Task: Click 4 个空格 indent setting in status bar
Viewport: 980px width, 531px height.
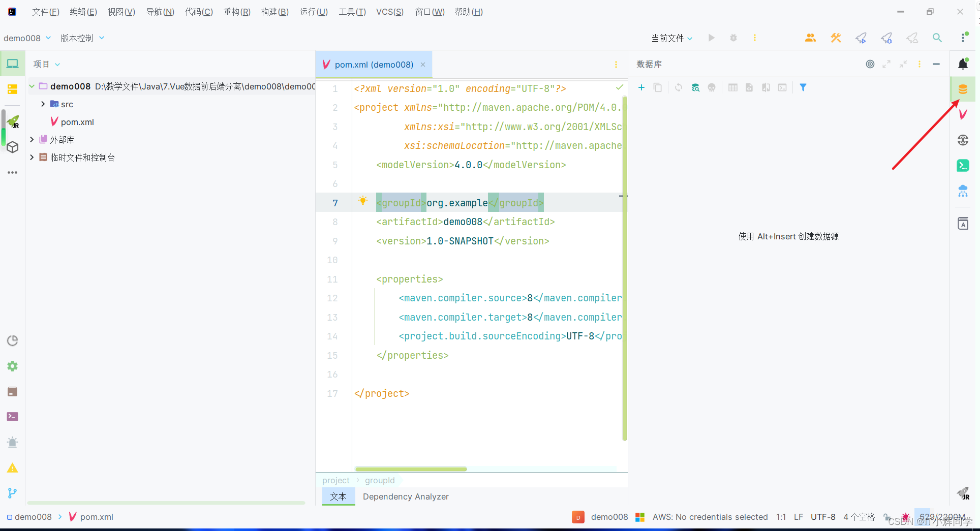Action: point(859,517)
